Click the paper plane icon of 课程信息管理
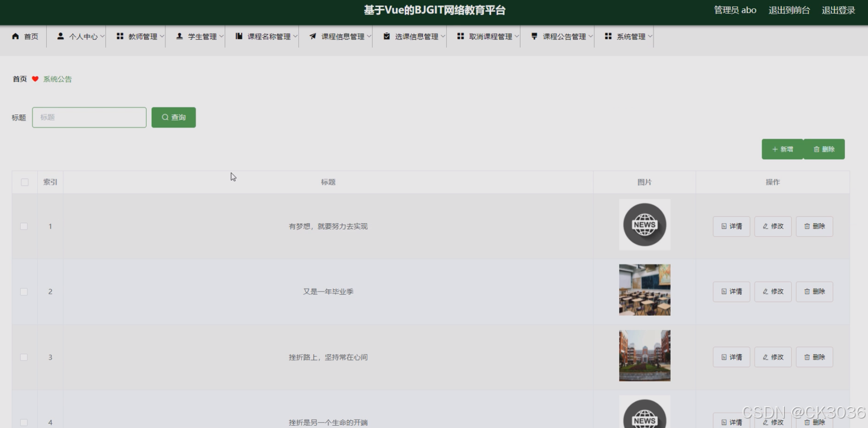This screenshot has width=868, height=428. pos(313,36)
